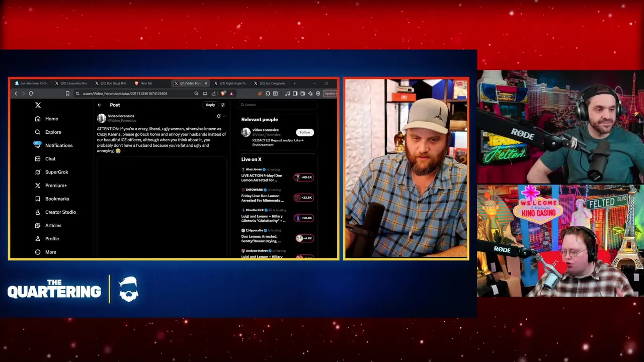Toggle the browser sidebar panel icon
This screenshot has width=644, height=362.
[x=295, y=94]
